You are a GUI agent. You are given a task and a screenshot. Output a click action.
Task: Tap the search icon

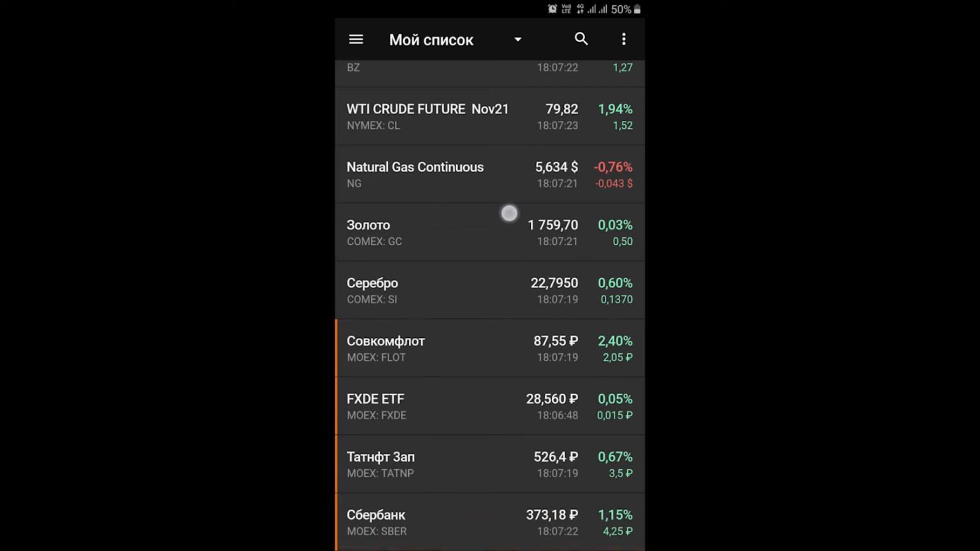point(581,39)
